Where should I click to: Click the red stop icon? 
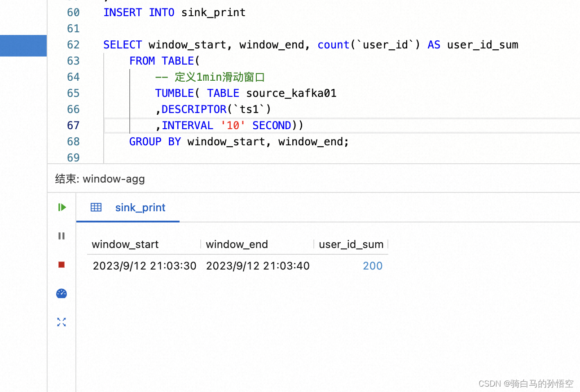62,265
